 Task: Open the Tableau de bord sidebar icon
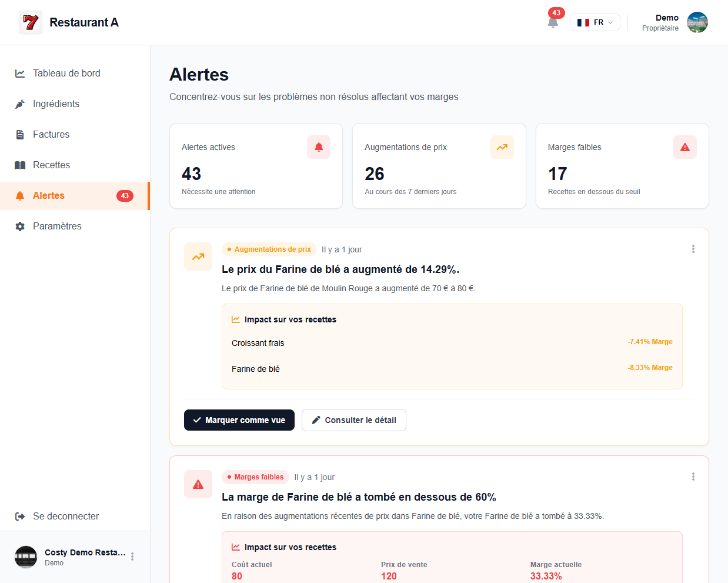click(x=18, y=73)
